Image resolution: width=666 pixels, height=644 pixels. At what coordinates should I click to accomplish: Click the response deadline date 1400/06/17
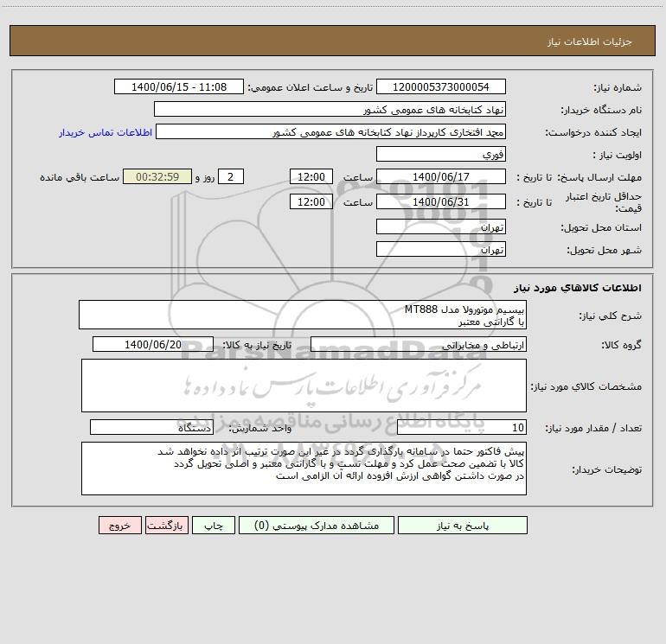coord(441,176)
